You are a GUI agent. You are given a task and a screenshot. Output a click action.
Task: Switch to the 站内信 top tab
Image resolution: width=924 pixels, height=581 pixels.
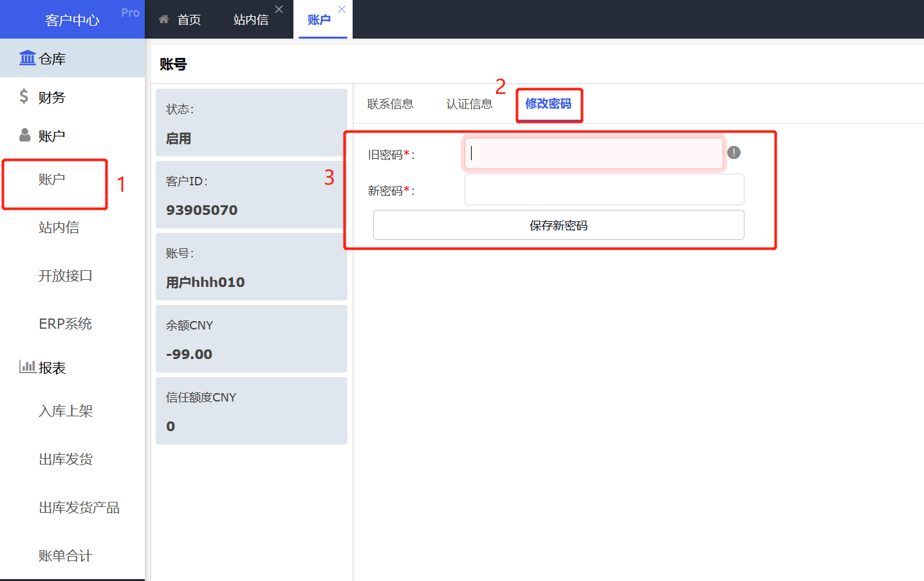pyautogui.click(x=251, y=19)
